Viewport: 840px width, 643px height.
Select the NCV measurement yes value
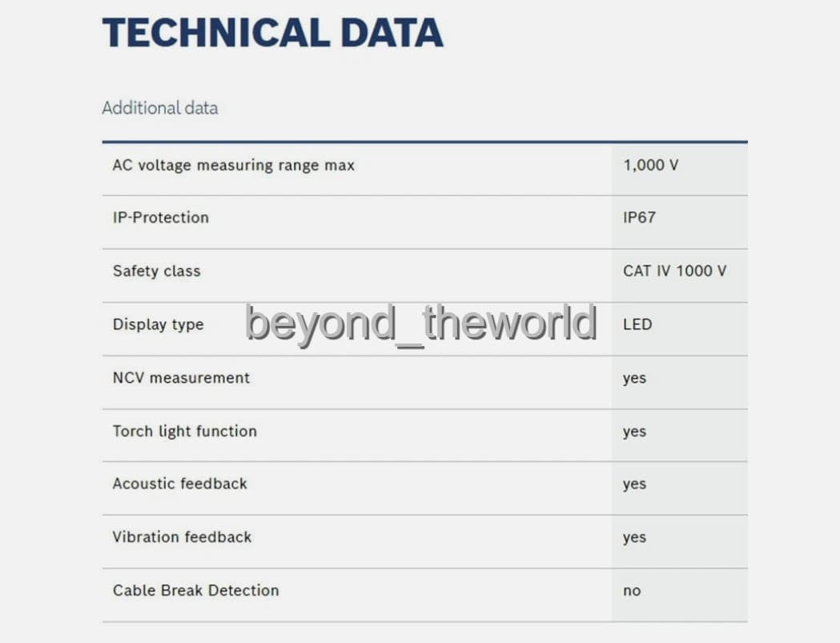click(x=634, y=378)
